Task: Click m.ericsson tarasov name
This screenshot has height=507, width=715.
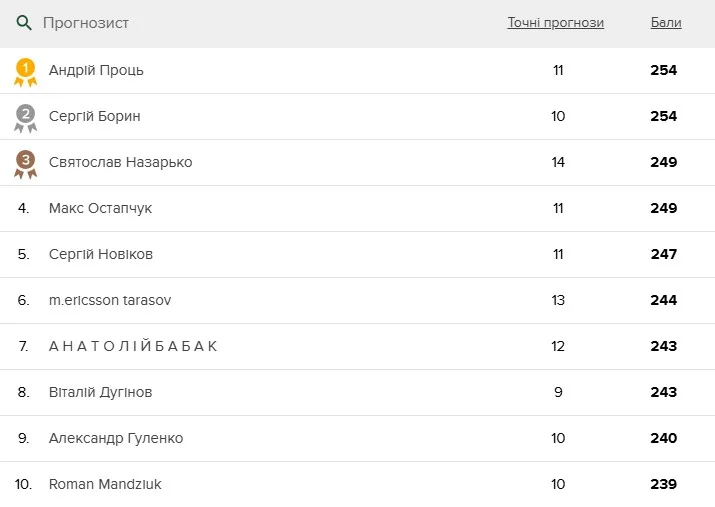Action: 110,300
